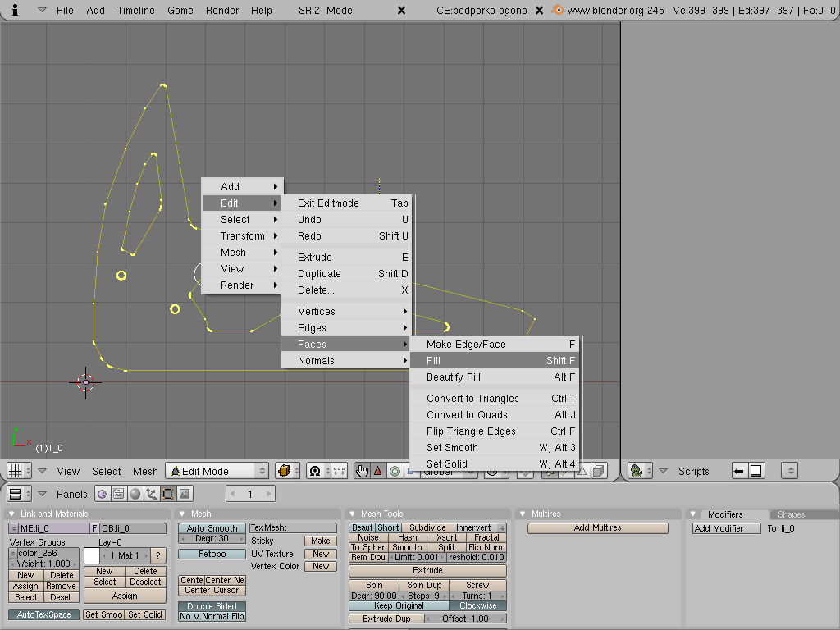The image size is (840, 630).
Task: Toggle the F fake user button
Action: click(94, 528)
